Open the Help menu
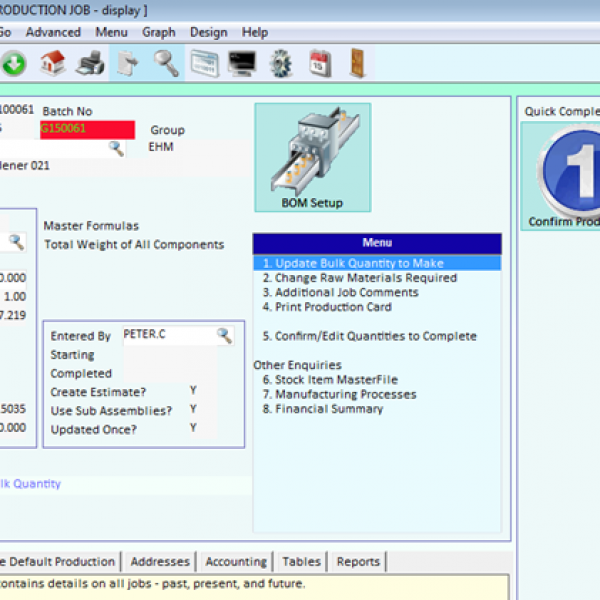 pyautogui.click(x=254, y=33)
